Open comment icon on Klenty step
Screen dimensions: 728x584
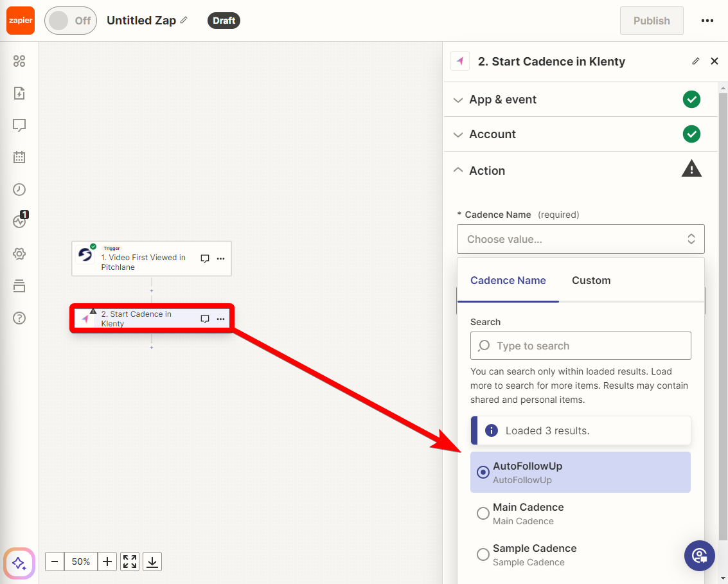205,319
